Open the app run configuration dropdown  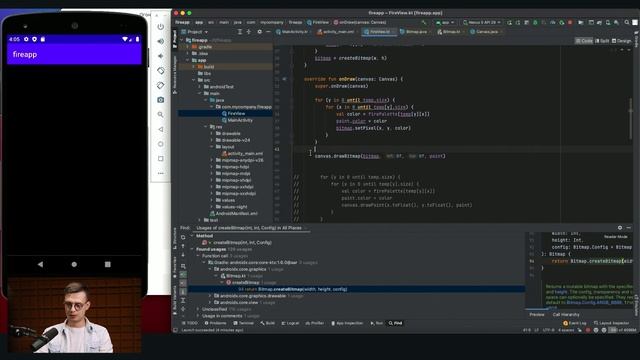click(x=445, y=22)
